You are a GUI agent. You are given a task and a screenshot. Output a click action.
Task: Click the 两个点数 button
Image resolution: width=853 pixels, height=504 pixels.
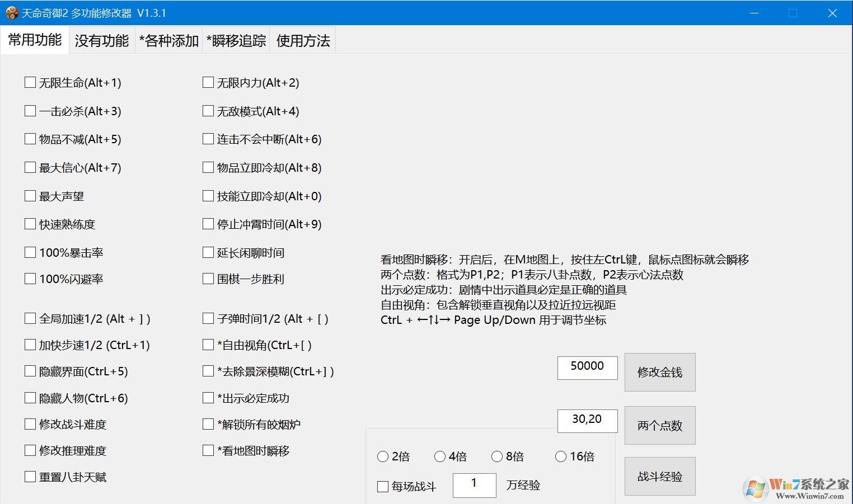click(659, 425)
